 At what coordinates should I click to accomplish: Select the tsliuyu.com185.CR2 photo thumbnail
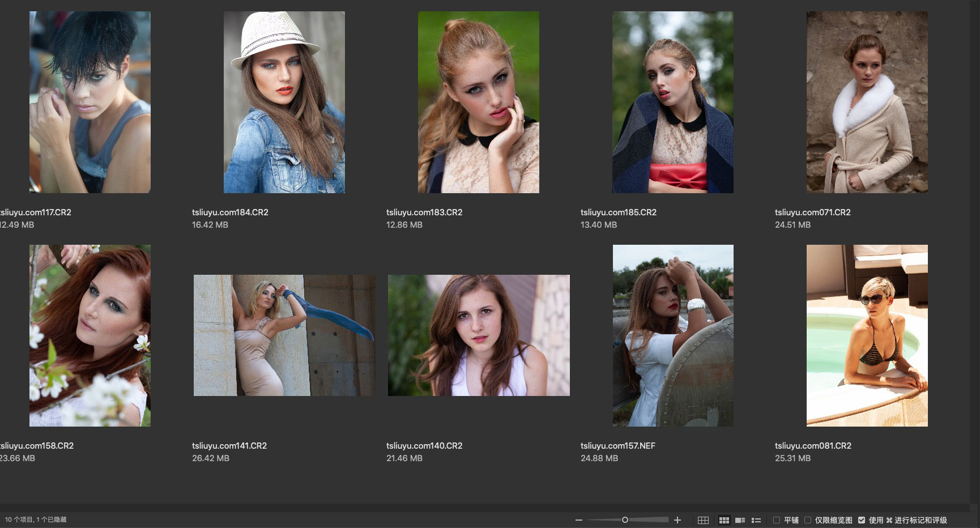point(672,102)
